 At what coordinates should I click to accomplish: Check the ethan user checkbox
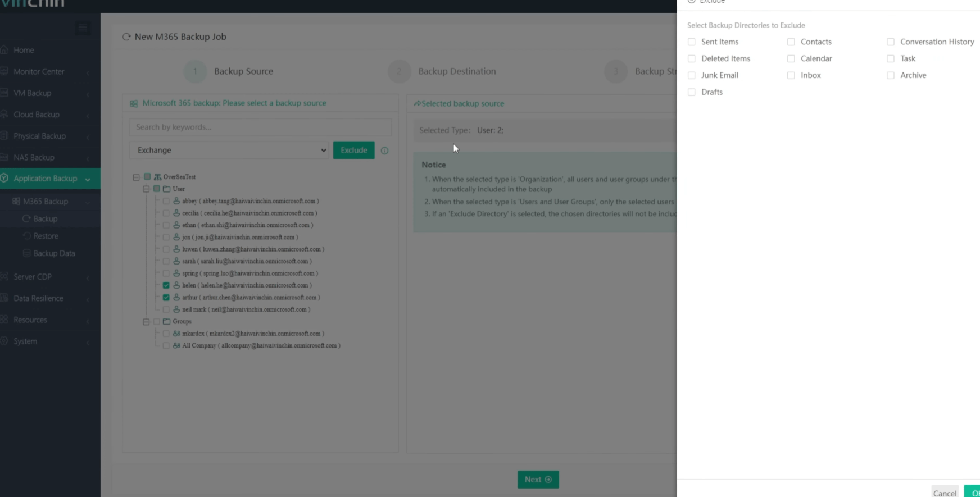pyautogui.click(x=166, y=225)
